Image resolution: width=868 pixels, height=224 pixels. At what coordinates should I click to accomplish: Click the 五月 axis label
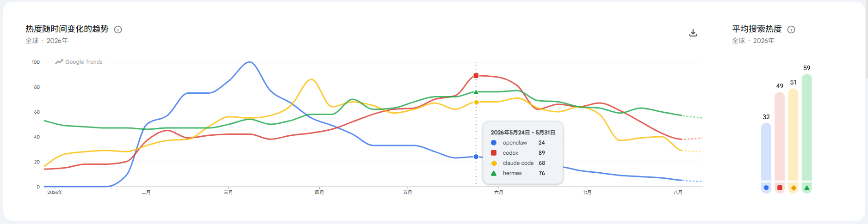pyautogui.click(x=408, y=192)
